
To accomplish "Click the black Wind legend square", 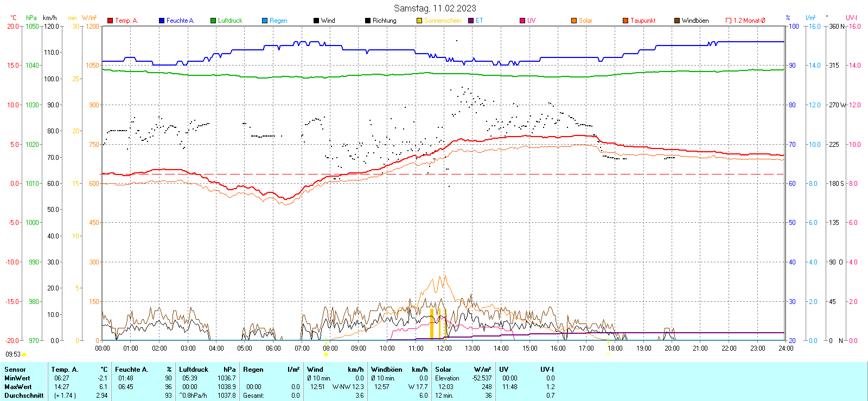I will point(316,21).
